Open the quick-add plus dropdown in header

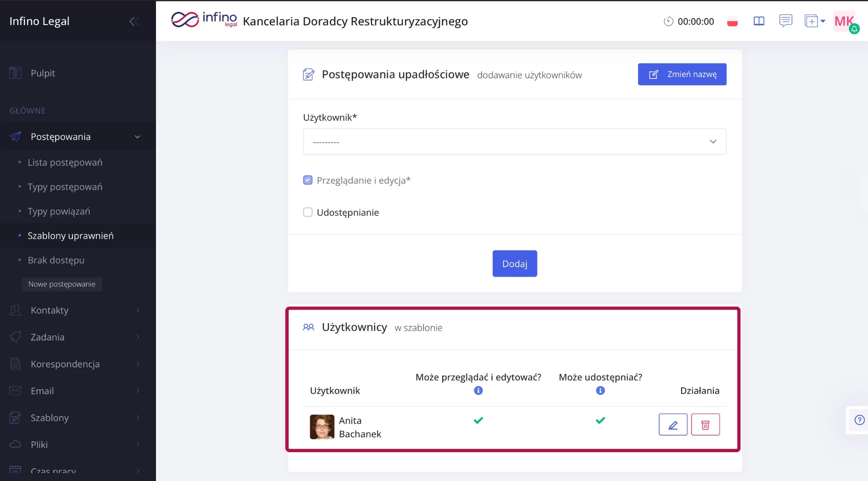[815, 21]
